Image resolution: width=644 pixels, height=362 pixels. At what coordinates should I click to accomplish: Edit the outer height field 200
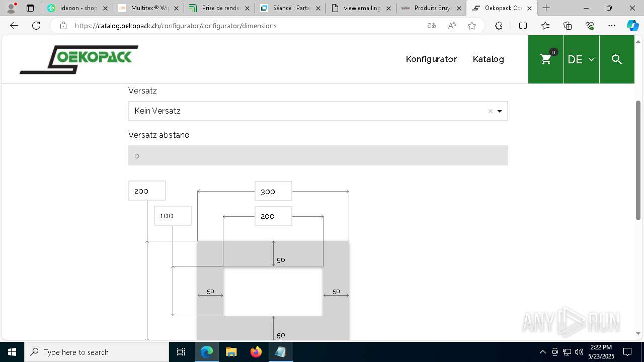click(147, 191)
